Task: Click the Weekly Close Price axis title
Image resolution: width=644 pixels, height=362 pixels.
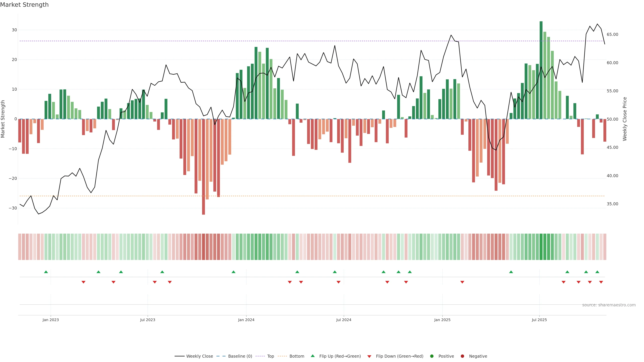Action: tap(625, 119)
